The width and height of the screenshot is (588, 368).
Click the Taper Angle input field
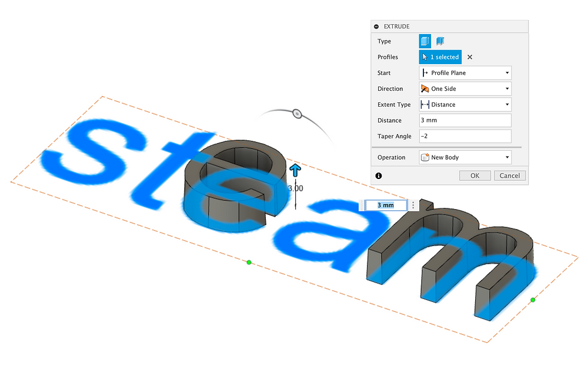pos(465,136)
